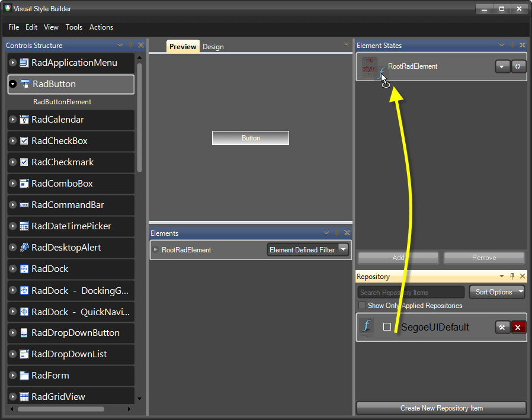
Task: Close the Controls Structure panel
Action: point(141,45)
